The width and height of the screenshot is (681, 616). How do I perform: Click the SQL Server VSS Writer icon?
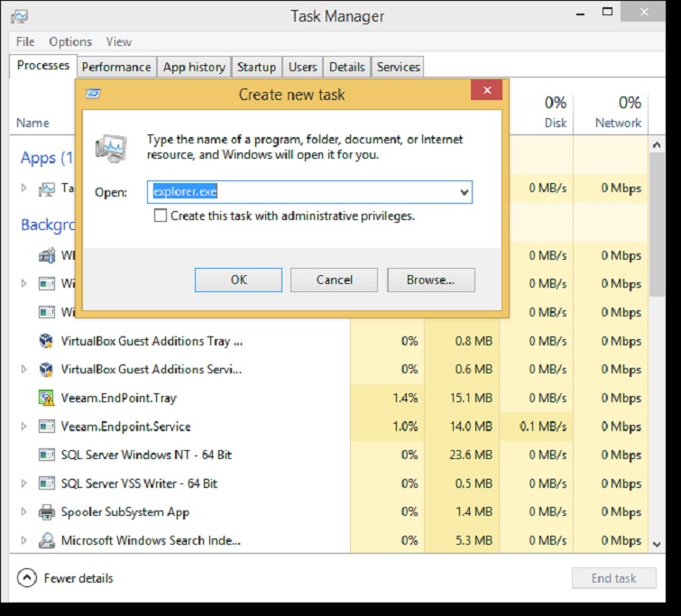[x=47, y=483]
